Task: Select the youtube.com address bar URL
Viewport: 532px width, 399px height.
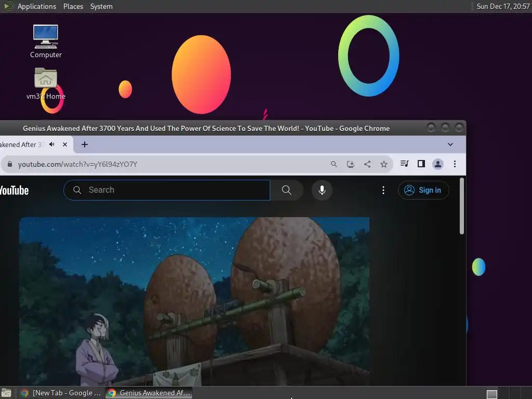Action: coord(77,164)
